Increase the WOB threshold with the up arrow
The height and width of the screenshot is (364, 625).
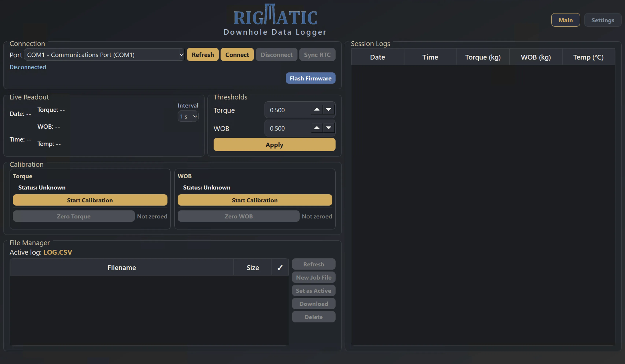click(317, 128)
